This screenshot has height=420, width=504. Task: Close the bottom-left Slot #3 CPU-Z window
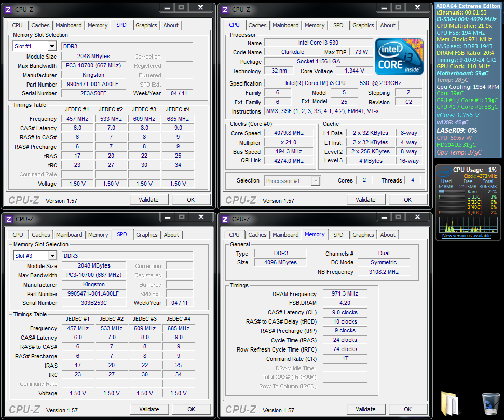(x=201, y=217)
